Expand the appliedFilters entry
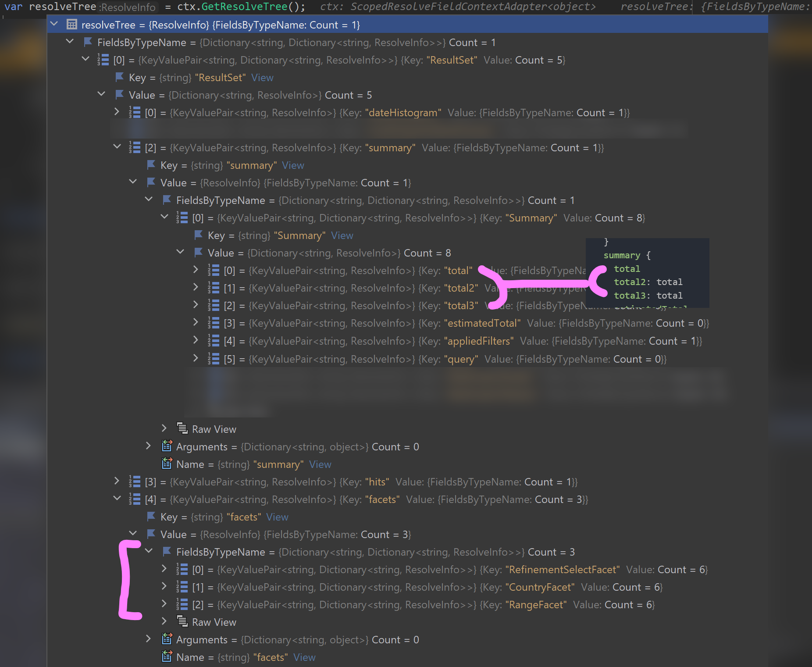Image resolution: width=812 pixels, height=667 pixels. pyautogui.click(x=196, y=341)
